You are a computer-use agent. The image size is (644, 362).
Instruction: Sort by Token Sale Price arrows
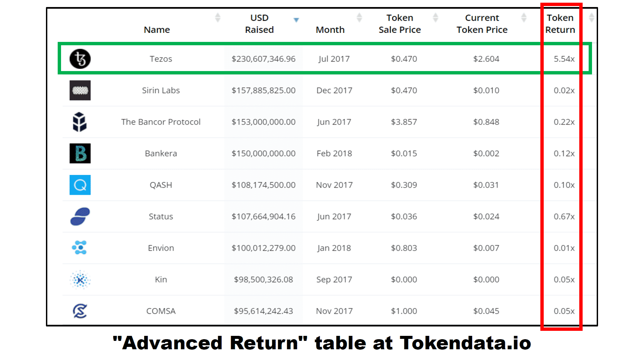tap(435, 17)
